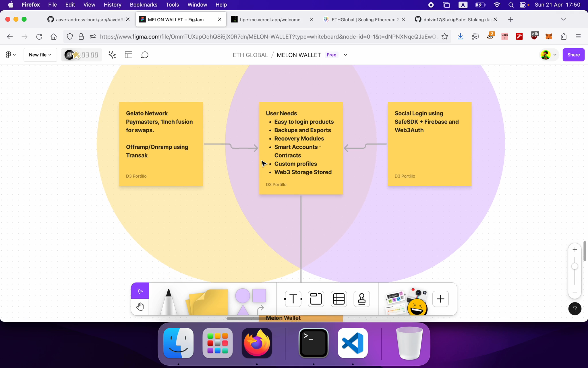
Task: Open Launchpad from the Dock
Action: pyautogui.click(x=218, y=343)
